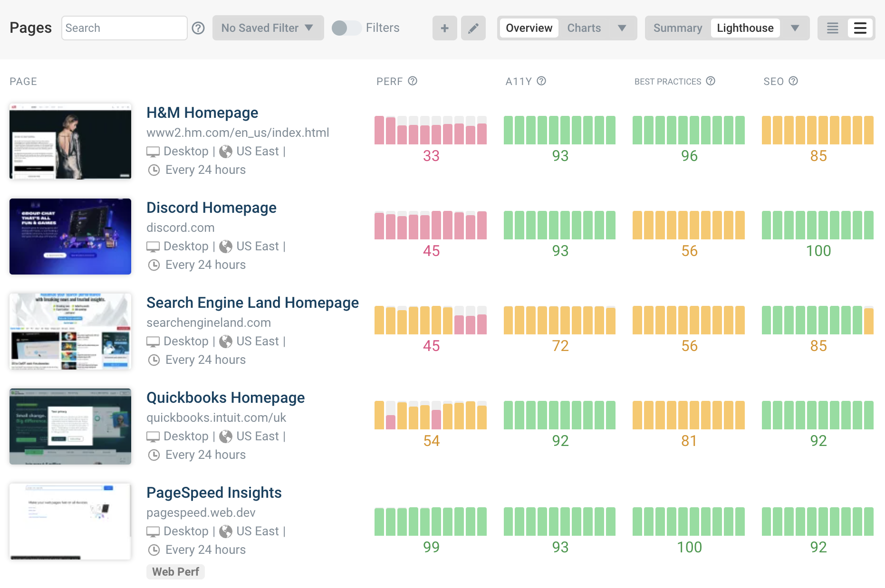Viewport: 885px width, 588px height.
Task: Click the Quickbooks performance score bars
Action: point(431,415)
